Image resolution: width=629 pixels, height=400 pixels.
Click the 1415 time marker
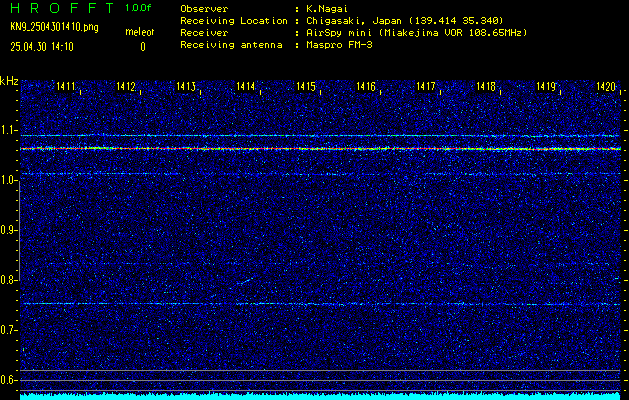pyautogui.click(x=306, y=86)
